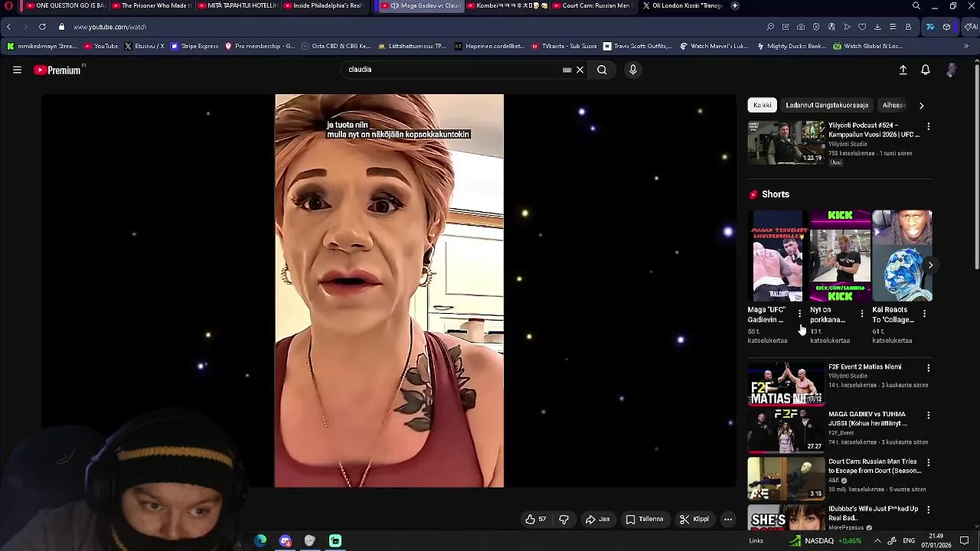Image resolution: width=980 pixels, height=551 pixels.
Task: Go back with browser back arrow
Action: (8, 27)
